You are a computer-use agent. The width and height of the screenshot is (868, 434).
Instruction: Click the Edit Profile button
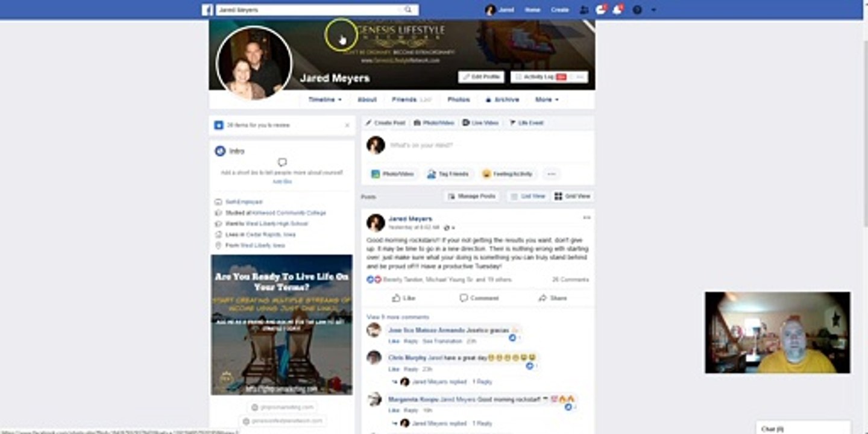[x=481, y=77]
